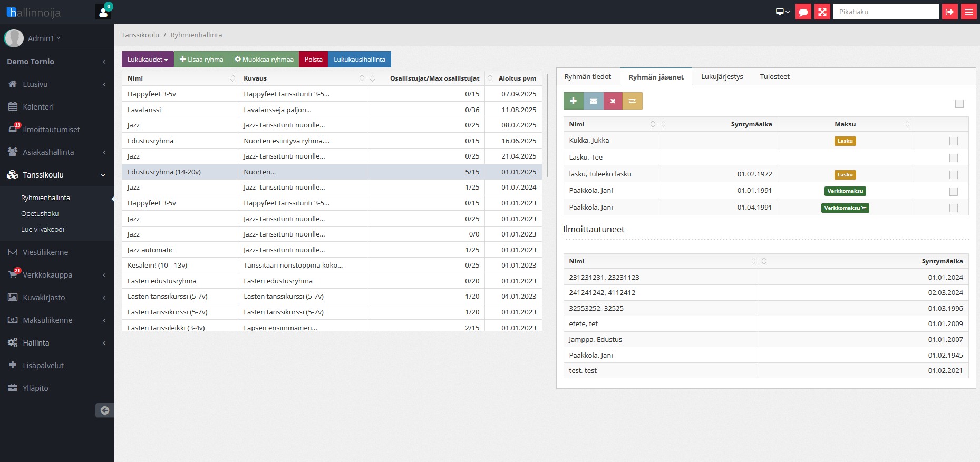Expand the Admin1 user menu

(44, 38)
